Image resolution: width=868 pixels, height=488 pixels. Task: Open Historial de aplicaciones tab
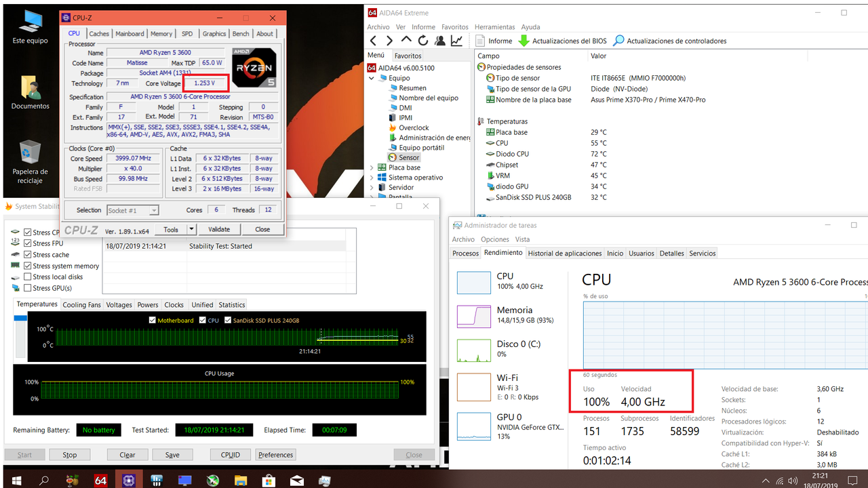click(x=565, y=253)
